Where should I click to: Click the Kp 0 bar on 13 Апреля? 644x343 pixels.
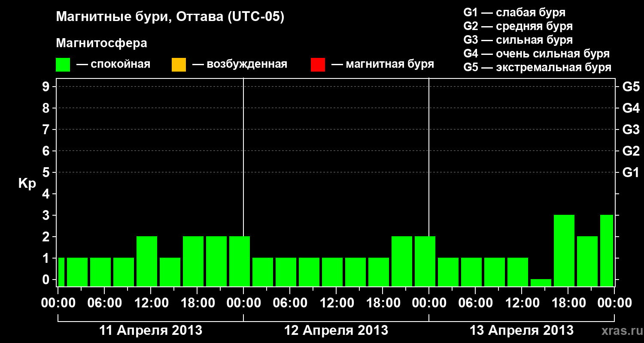541,283
